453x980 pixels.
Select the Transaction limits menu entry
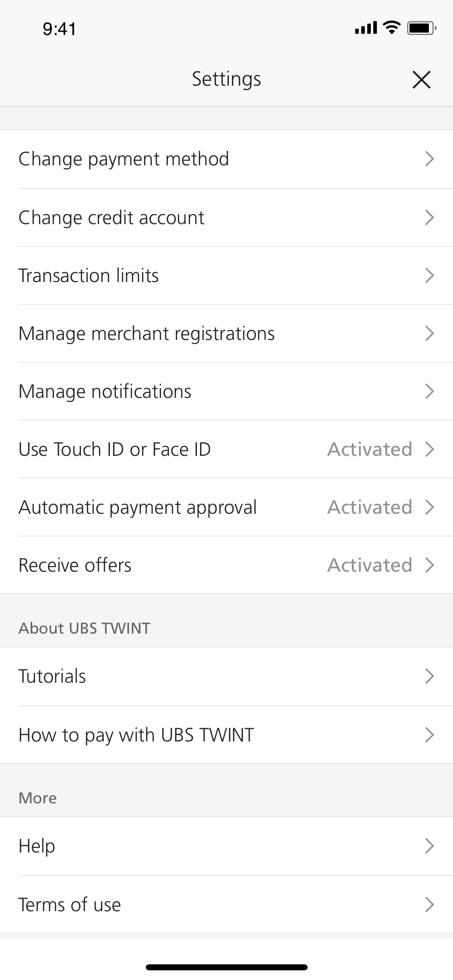coord(89,276)
